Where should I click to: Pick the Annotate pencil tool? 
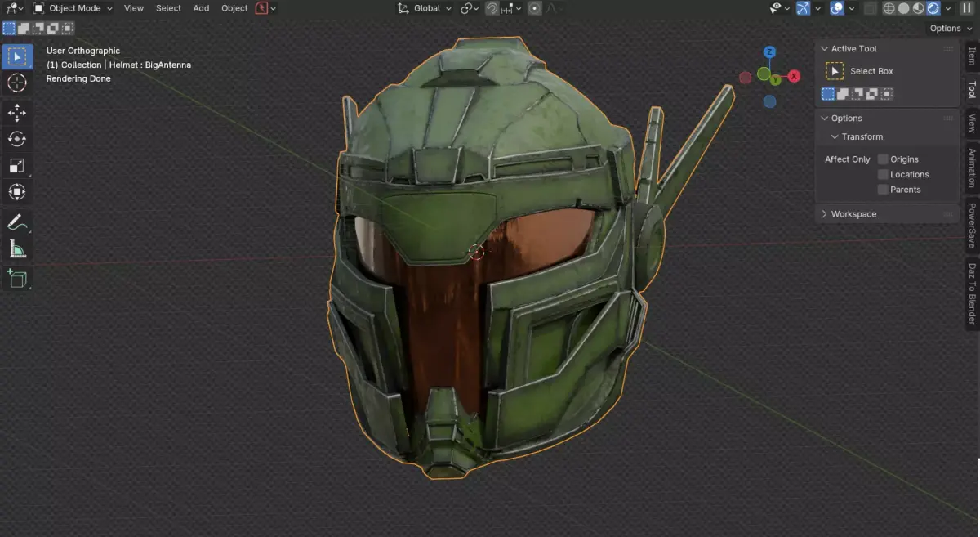[17, 222]
